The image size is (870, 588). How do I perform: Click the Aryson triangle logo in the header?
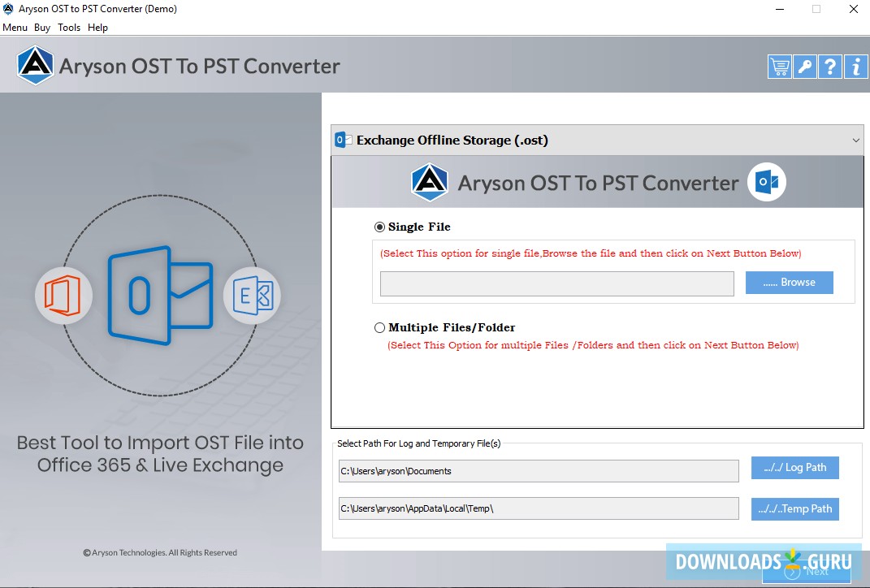(35, 66)
